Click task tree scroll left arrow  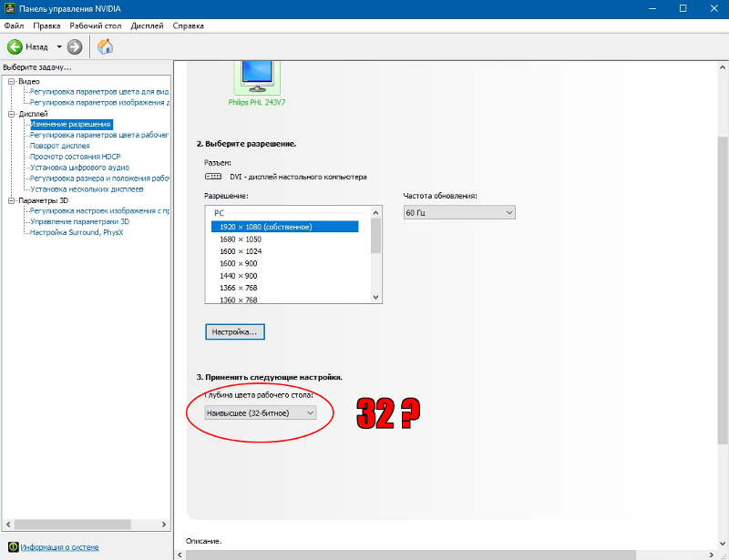pos(8,524)
